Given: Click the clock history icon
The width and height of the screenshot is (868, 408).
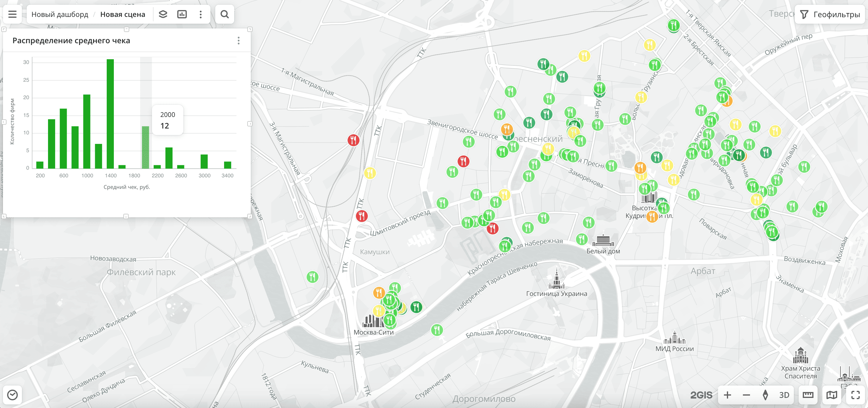Looking at the screenshot, I should coord(12,395).
